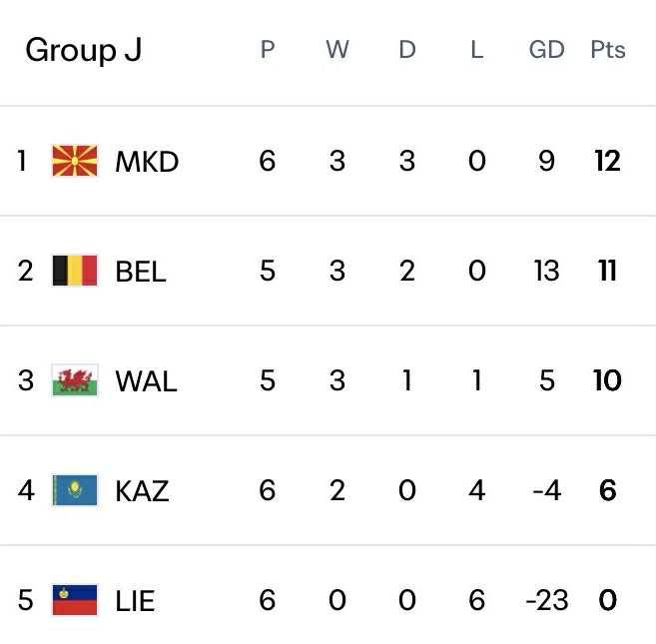Click MKD's 12 points value

[607, 161]
